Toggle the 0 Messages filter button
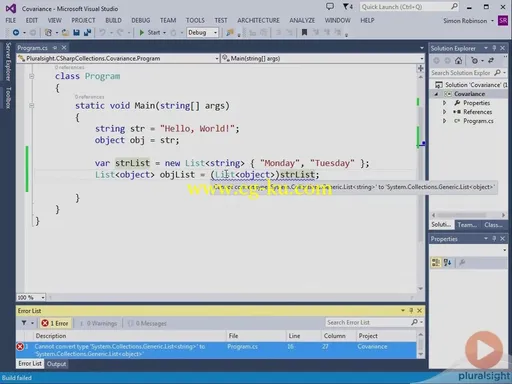Image resolution: width=512 pixels, height=384 pixels. click(x=147, y=323)
